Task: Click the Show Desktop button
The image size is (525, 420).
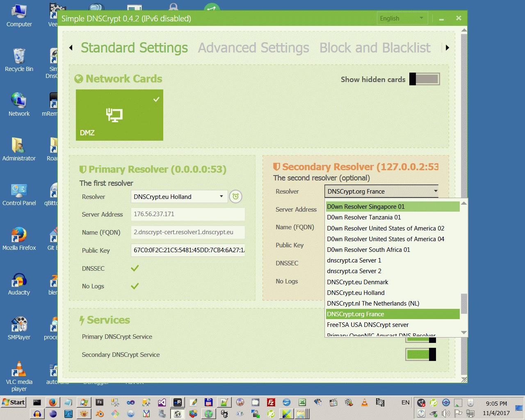Action: (x=519, y=408)
